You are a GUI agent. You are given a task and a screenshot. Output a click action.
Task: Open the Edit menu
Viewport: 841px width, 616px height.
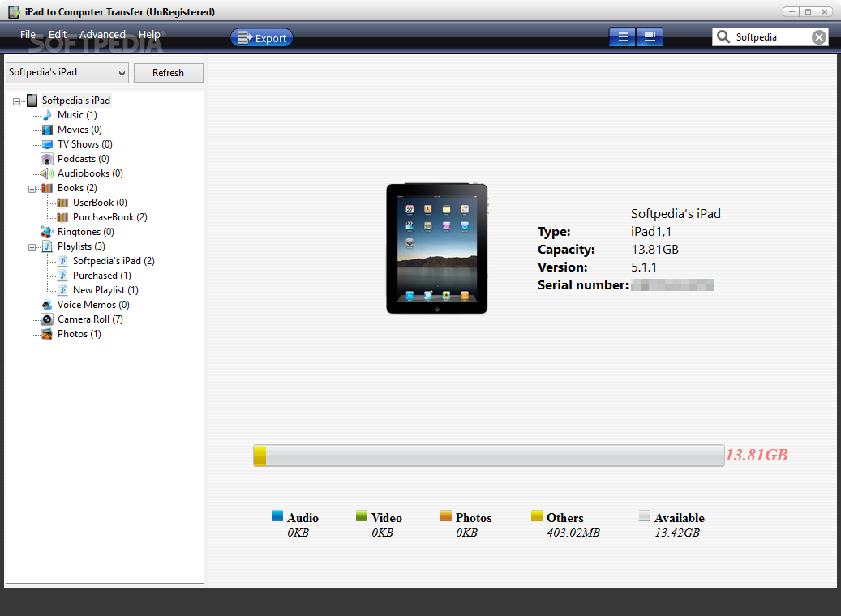click(58, 34)
